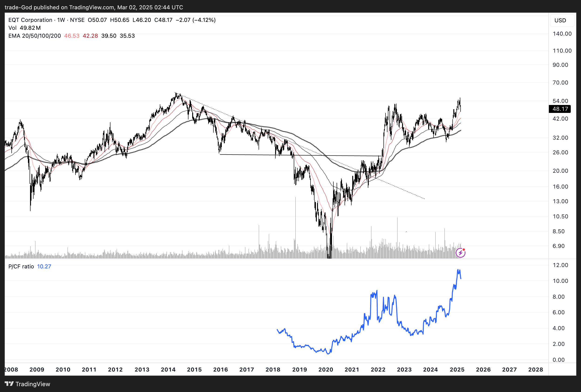Click the EQT Corporation symbol title
This screenshot has width=581, height=392.
[x=30, y=20]
